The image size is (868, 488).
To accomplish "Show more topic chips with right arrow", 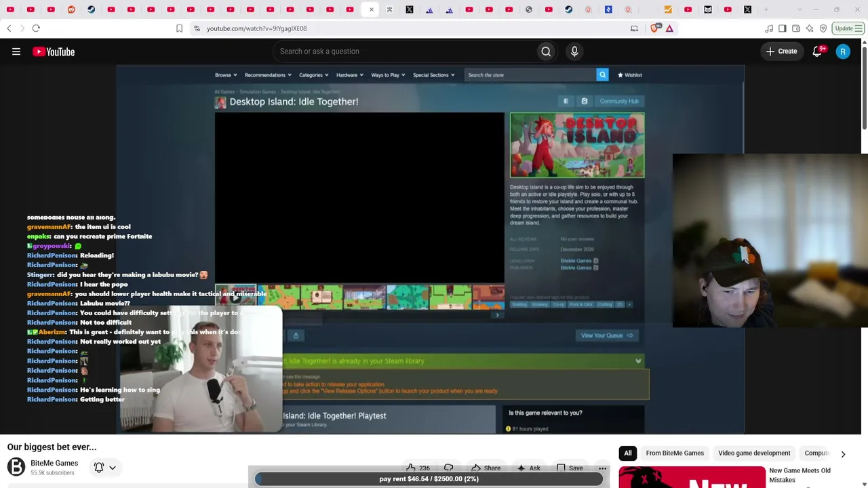I will (843, 453).
